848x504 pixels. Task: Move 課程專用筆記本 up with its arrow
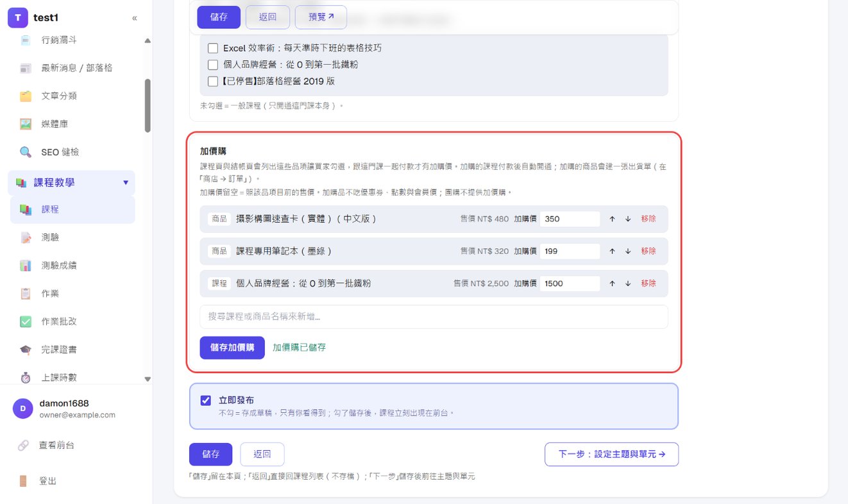[x=613, y=251]
